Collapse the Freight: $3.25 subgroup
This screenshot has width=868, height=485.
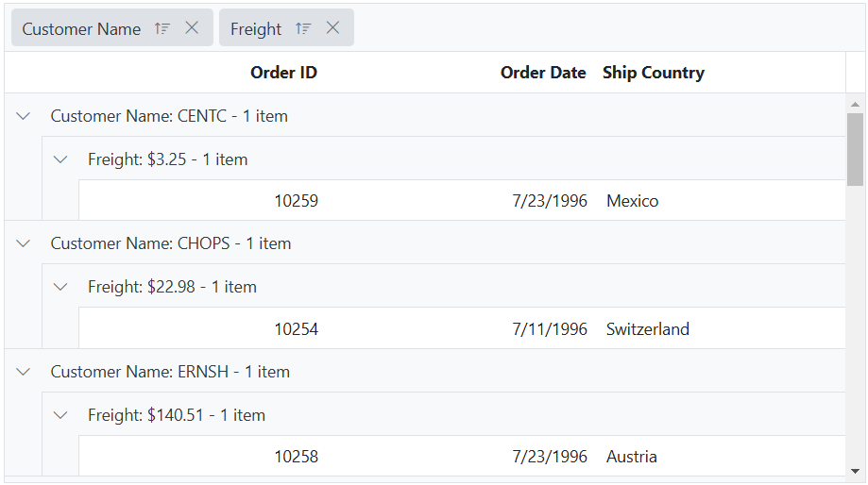(60, 159)
